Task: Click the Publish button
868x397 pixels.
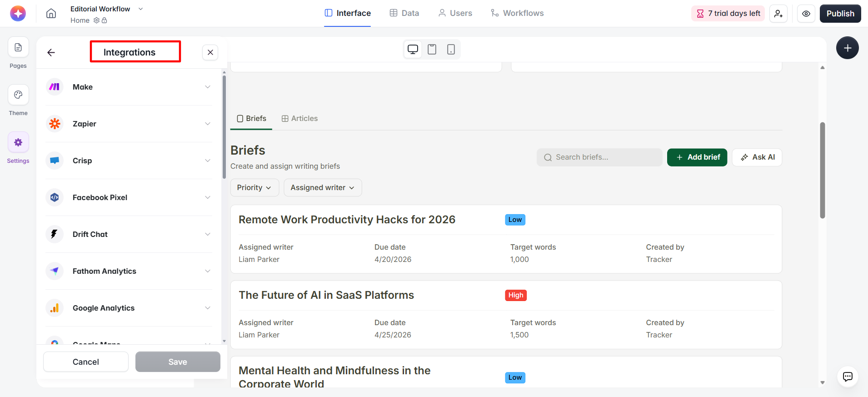Action: tap(840, 14)
